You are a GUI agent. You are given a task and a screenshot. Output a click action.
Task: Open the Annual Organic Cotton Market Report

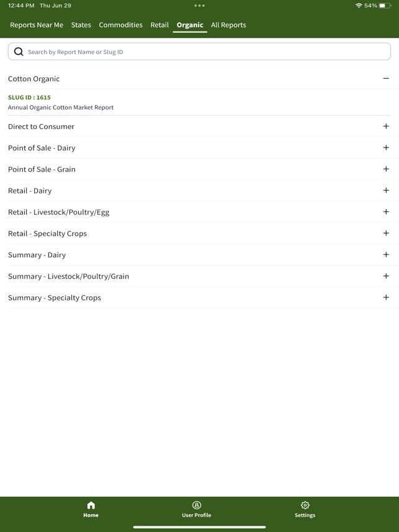60,107
